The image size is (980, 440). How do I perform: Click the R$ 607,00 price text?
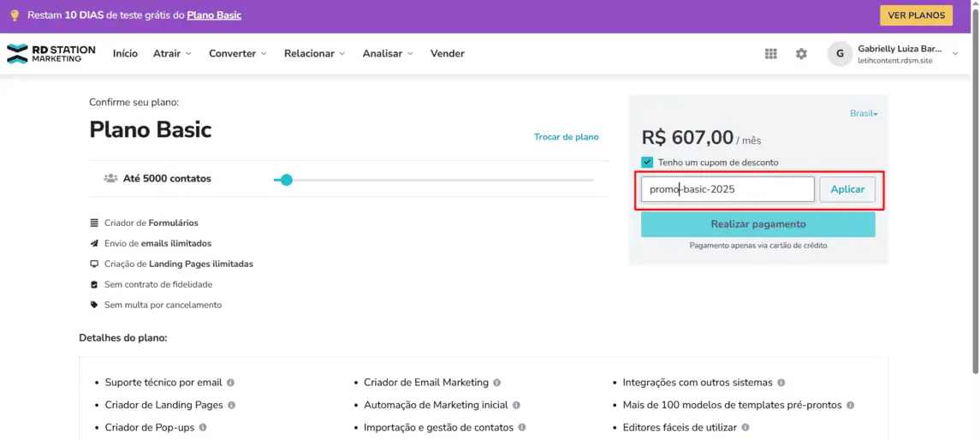click(x=687, y=137)
